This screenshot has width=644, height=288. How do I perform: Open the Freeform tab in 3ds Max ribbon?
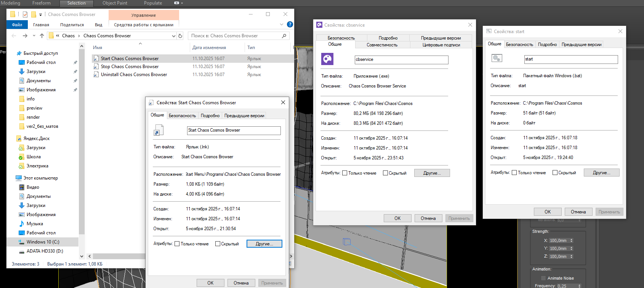(42, 3)
